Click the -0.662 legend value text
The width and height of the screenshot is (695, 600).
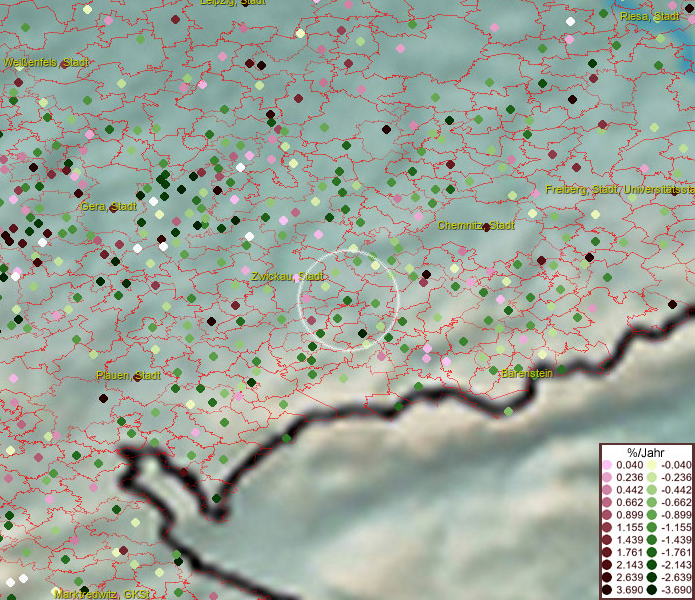pos(676,503)
